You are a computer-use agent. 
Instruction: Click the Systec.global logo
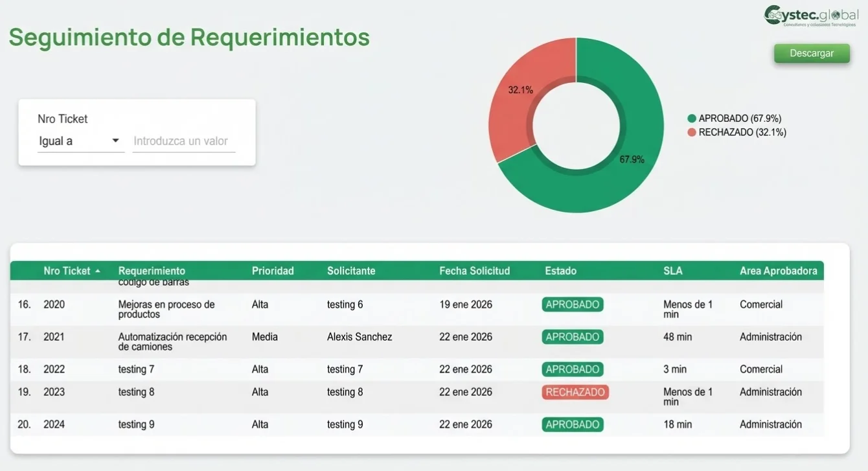810,16
